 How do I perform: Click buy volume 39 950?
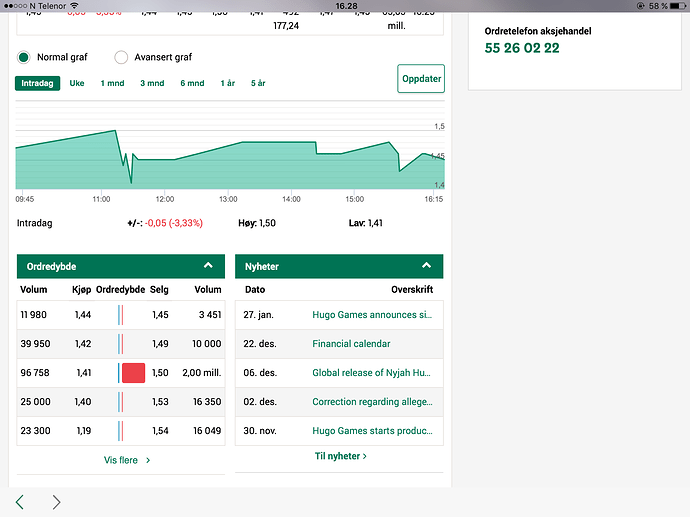click(x=35, y=344)
